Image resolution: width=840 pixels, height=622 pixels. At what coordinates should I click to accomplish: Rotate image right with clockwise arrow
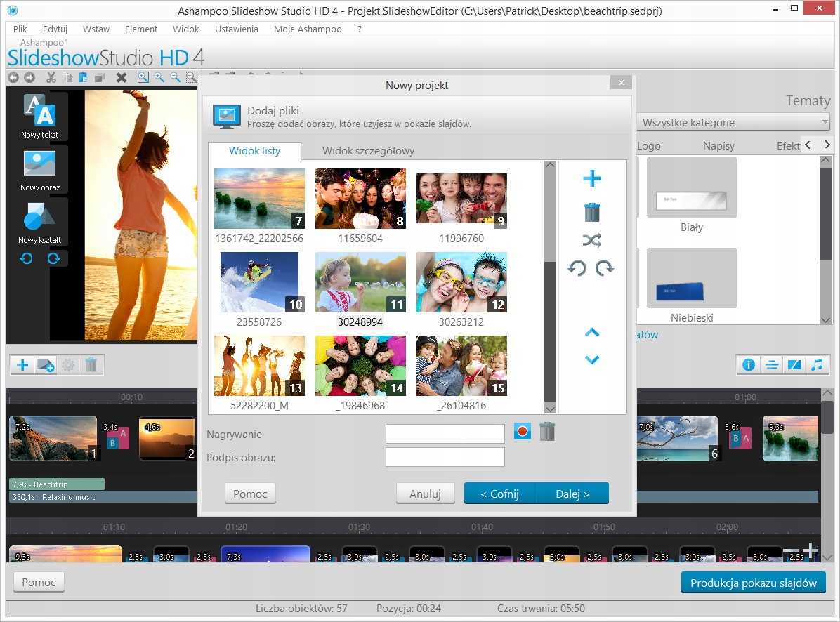[x=605, y=268]
